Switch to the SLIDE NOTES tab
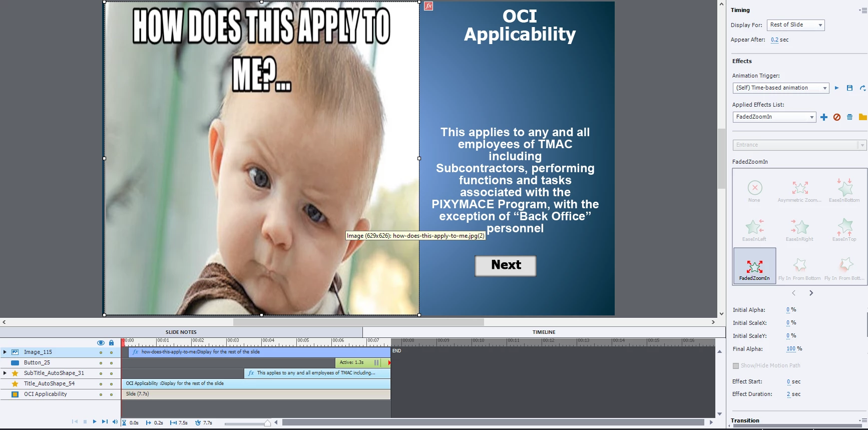The width and height of the screenshot is (868, 430). pyautogui.click(x=181, y=332)
